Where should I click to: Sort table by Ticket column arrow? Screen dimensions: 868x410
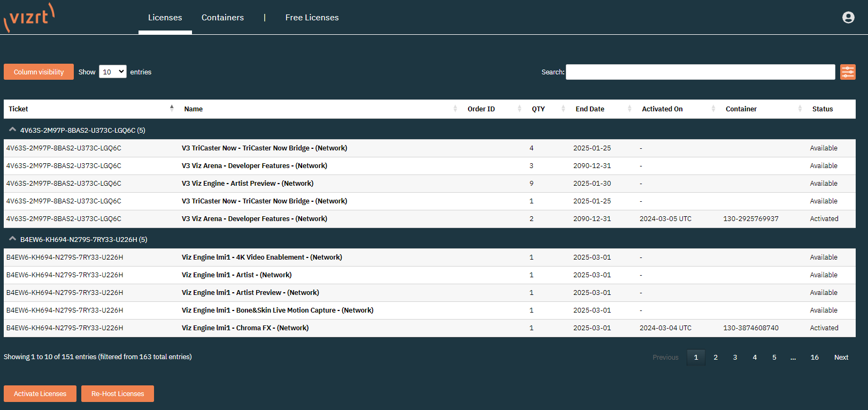[172, 109]
